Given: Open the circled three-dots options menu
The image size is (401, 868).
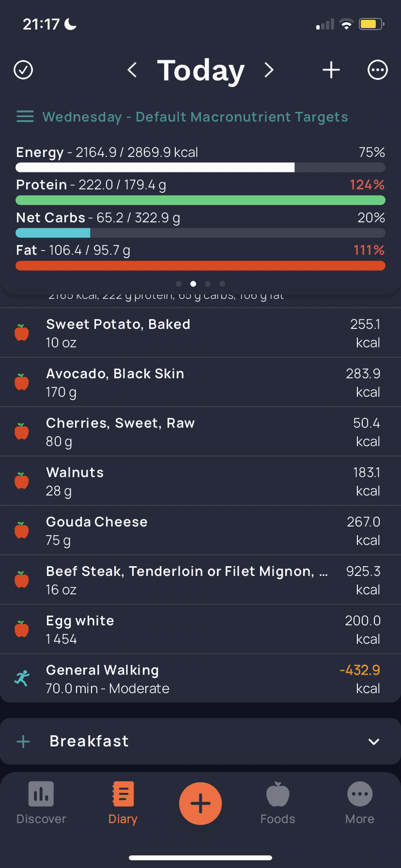Looking at the screenshot, I should 378,70.
